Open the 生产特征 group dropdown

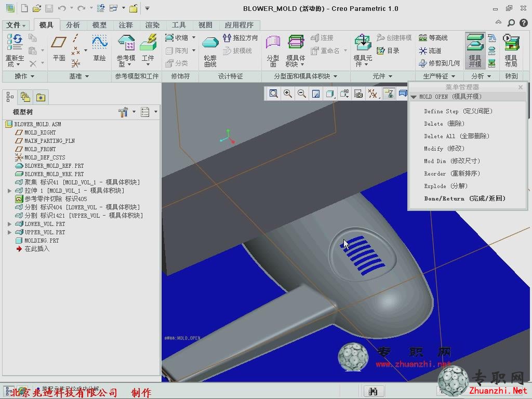point(438,76)
